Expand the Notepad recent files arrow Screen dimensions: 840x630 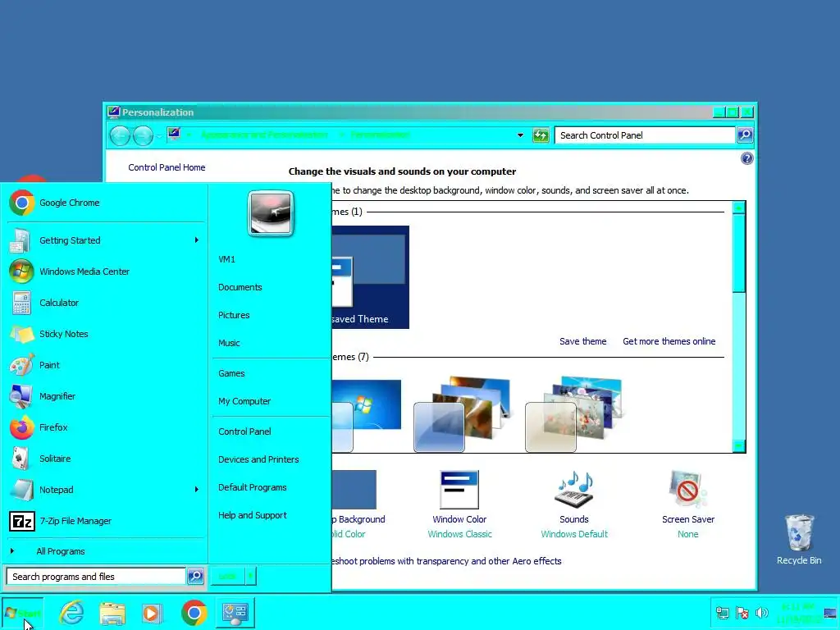(x=197, y=489)
